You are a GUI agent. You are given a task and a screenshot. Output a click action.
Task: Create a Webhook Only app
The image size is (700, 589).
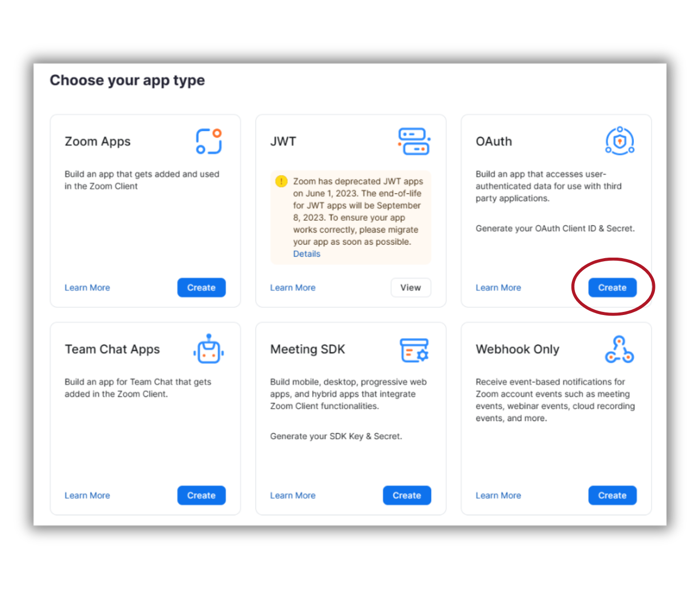tap(612, 495)
